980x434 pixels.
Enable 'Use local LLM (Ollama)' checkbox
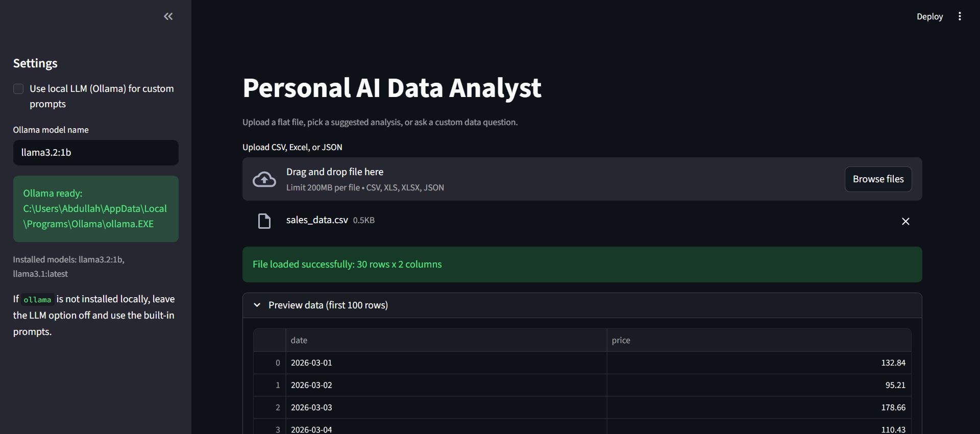point(18,88)
